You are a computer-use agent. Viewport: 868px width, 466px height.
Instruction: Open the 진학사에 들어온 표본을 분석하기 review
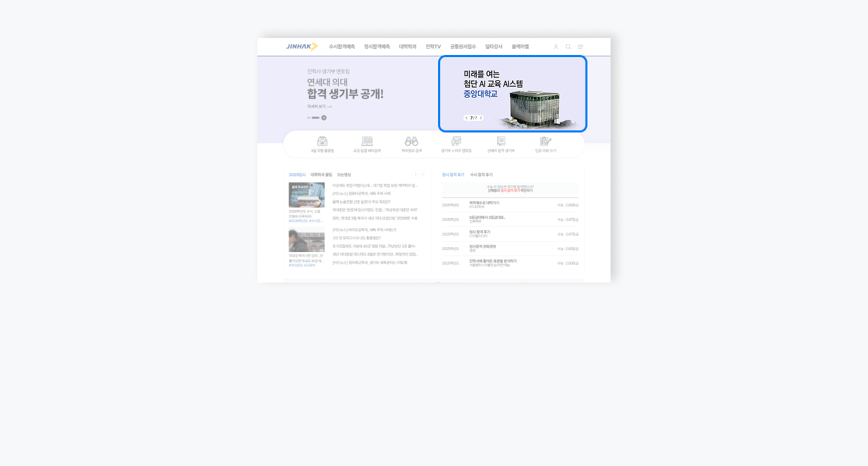pos(510,263)
